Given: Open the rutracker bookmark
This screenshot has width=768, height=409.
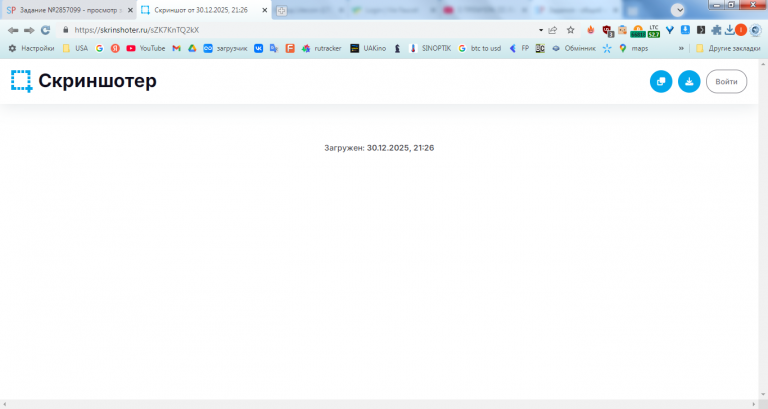Looking at the screenshot, I should click(321, 48).
